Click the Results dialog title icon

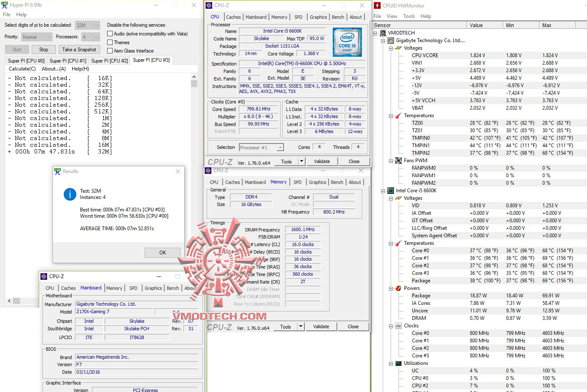[58, 171]
